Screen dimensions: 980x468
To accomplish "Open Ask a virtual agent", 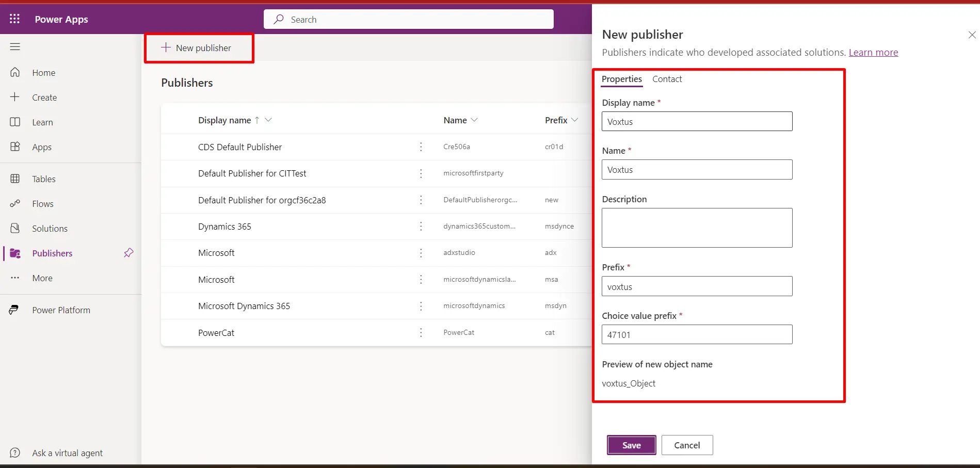I will tap(67, 453).
